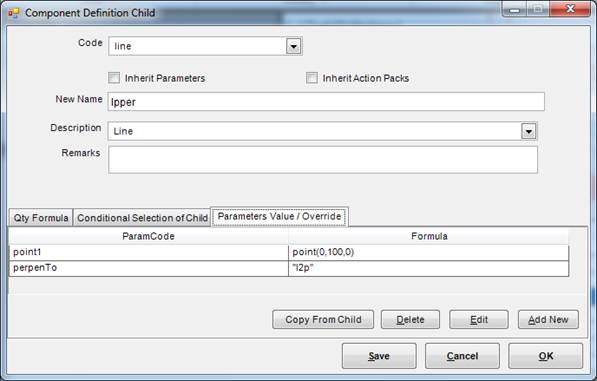Save the component definition
This screenshot has width=597, height=381.
379,356
